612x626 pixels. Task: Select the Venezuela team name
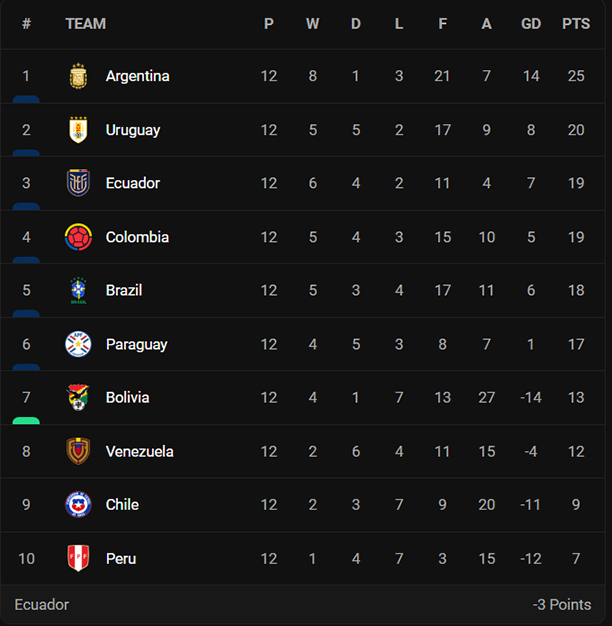coord(139,451)
